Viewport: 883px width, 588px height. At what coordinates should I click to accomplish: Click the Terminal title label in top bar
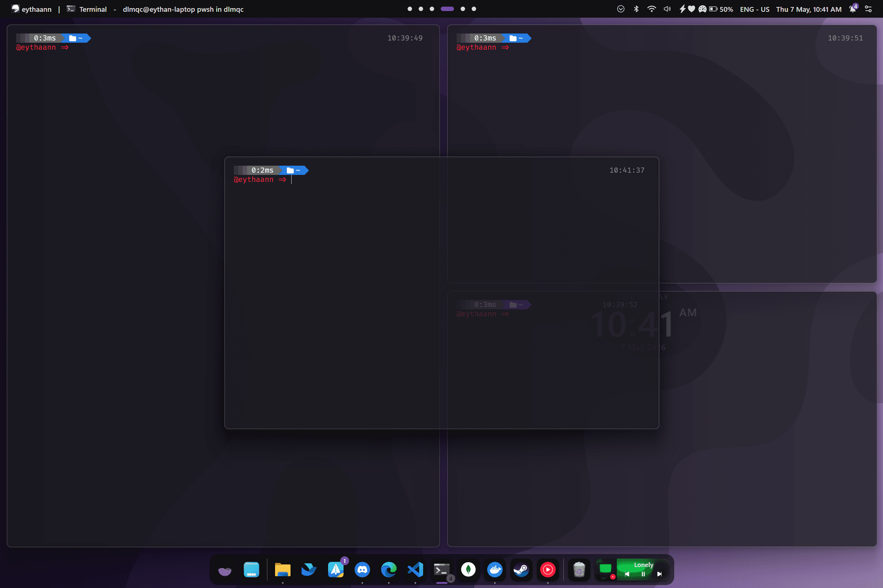tap(93, 9)
